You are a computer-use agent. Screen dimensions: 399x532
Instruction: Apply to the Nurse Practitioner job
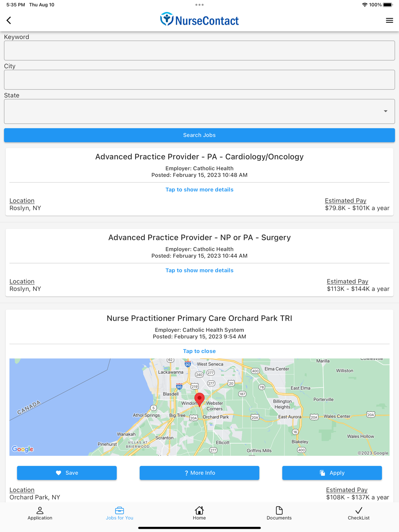point(332,473)
